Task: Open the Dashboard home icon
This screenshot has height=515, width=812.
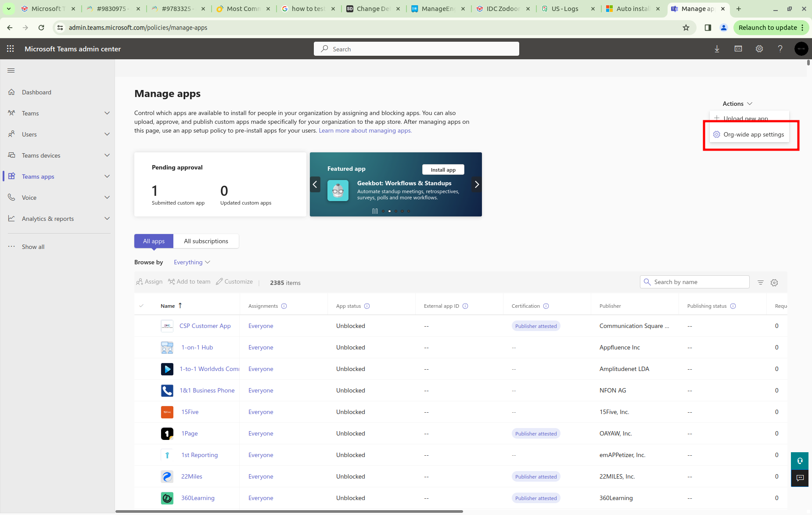Action: pos(12,92)
